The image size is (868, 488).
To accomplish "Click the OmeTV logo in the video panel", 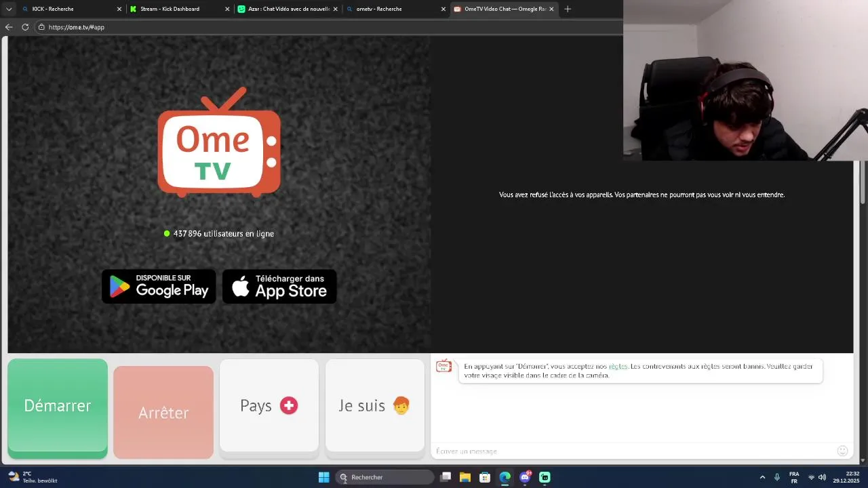I will tap(219, 142).
